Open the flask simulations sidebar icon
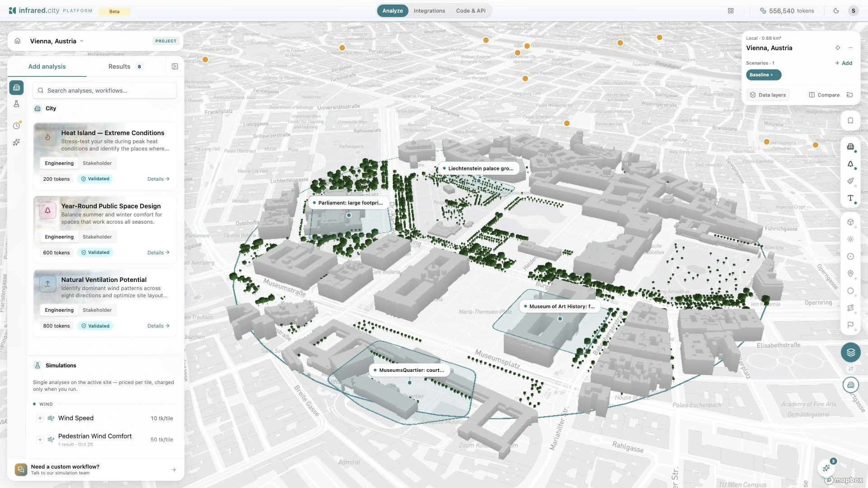The image size is (868, 488). point(17,104)
